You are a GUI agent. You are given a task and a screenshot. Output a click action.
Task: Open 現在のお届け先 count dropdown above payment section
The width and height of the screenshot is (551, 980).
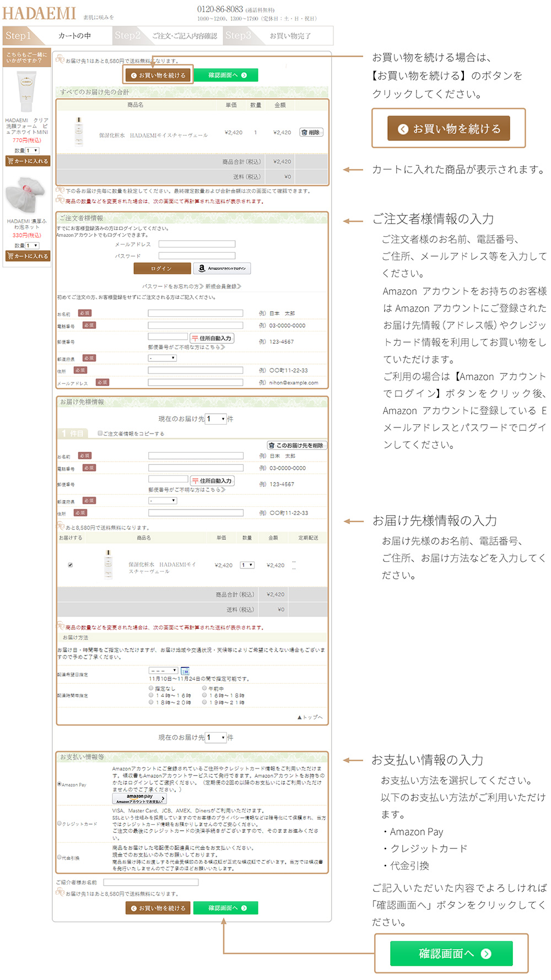tap(216, 737)
